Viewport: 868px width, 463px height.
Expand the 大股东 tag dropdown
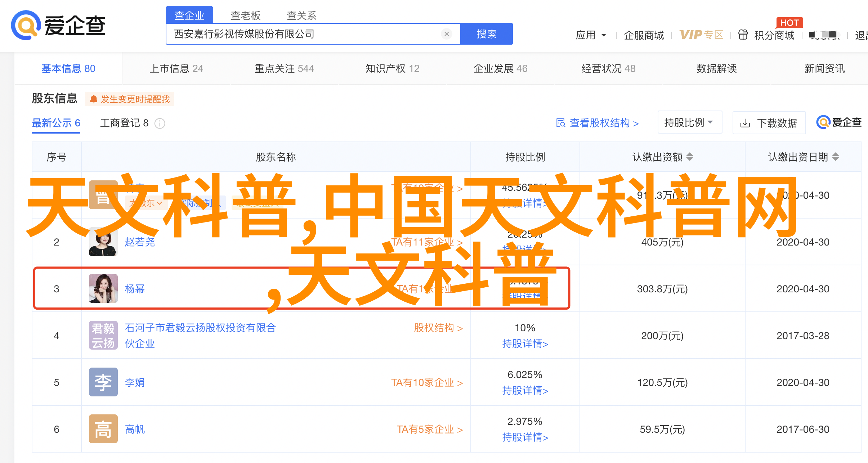[160, 203]
